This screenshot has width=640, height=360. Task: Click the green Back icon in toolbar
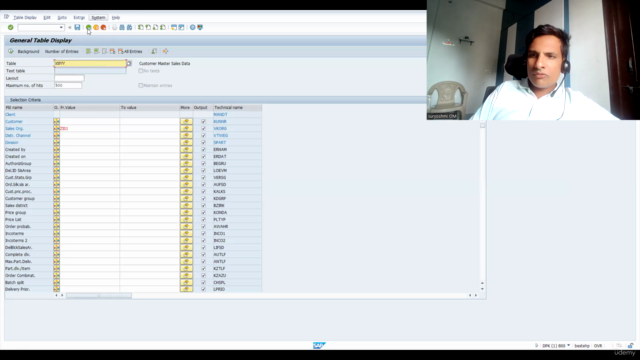[x=89, y=27]
